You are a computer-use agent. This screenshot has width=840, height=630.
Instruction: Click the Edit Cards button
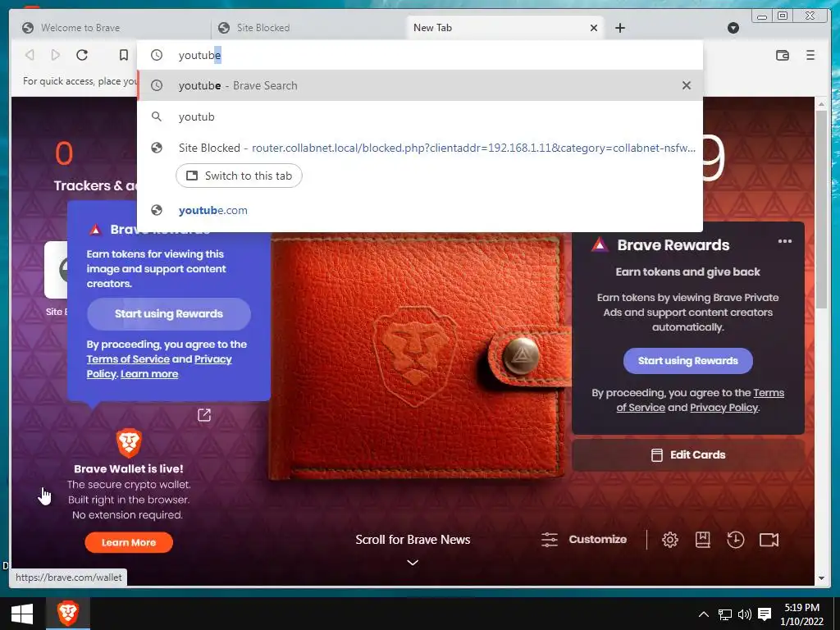pos(688,454)
